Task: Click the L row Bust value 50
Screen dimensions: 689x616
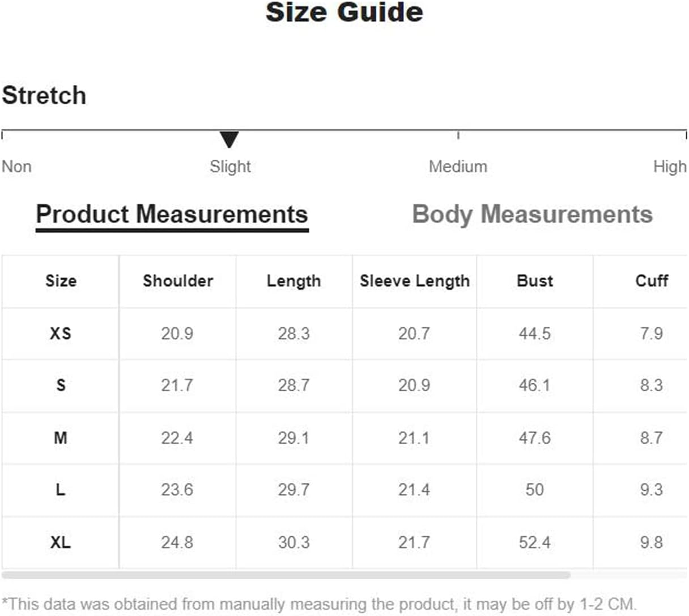Action: [x=534, y=490]
